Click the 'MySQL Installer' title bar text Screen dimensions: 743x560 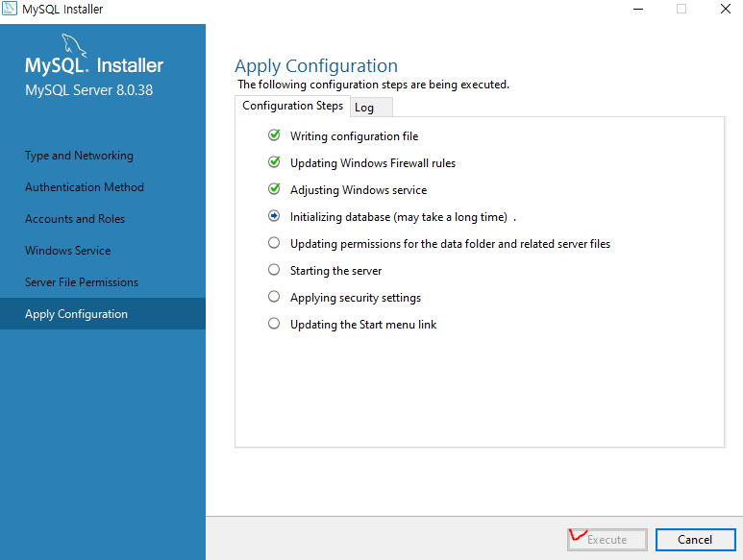point(62,10)
